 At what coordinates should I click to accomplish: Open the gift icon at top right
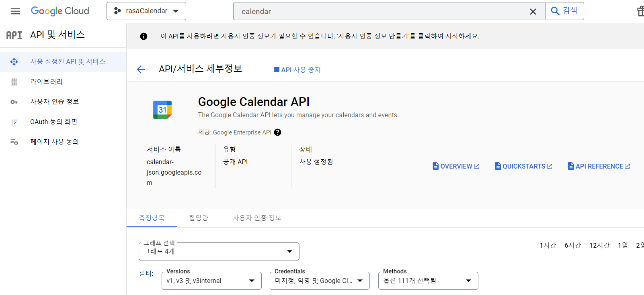click(x=640, y=11)
